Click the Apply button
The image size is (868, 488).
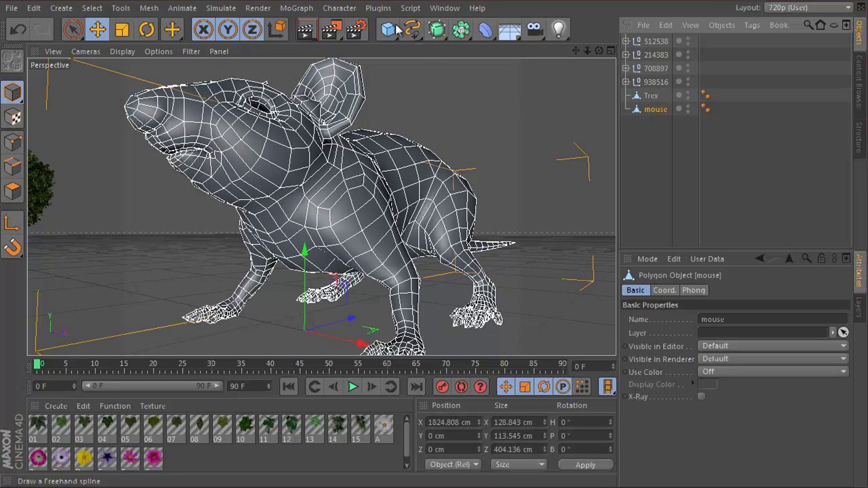point(586,465)
